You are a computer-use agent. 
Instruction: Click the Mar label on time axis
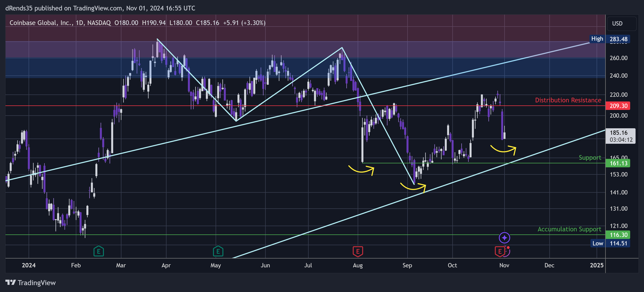121,265
